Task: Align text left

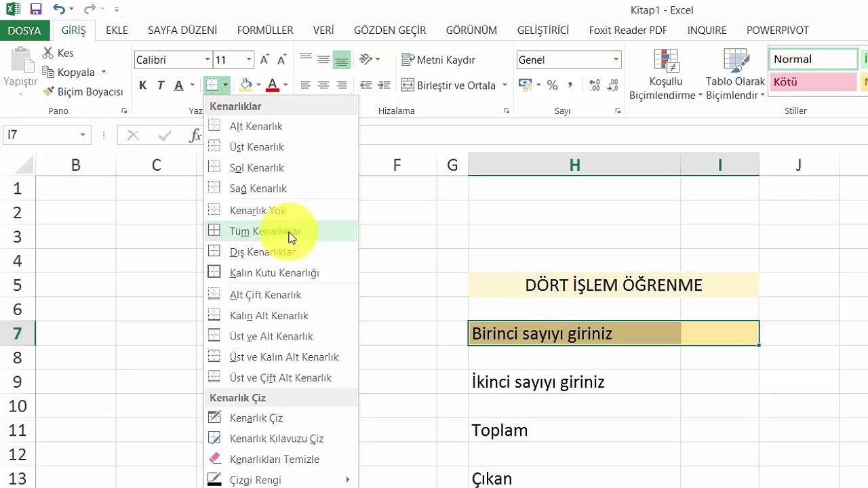Action: point(306,85)
